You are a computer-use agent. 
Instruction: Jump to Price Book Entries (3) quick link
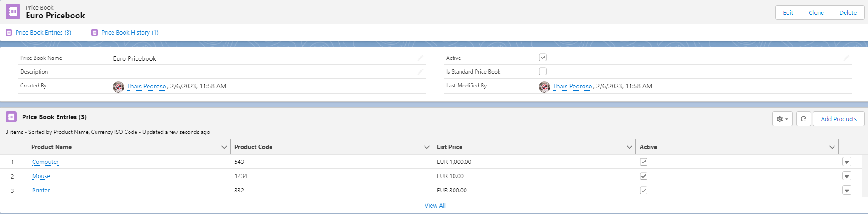click(43, 33)
